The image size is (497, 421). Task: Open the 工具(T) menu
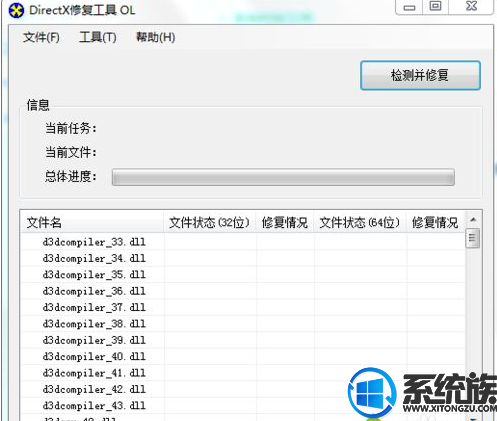click(x=98, y=37)
